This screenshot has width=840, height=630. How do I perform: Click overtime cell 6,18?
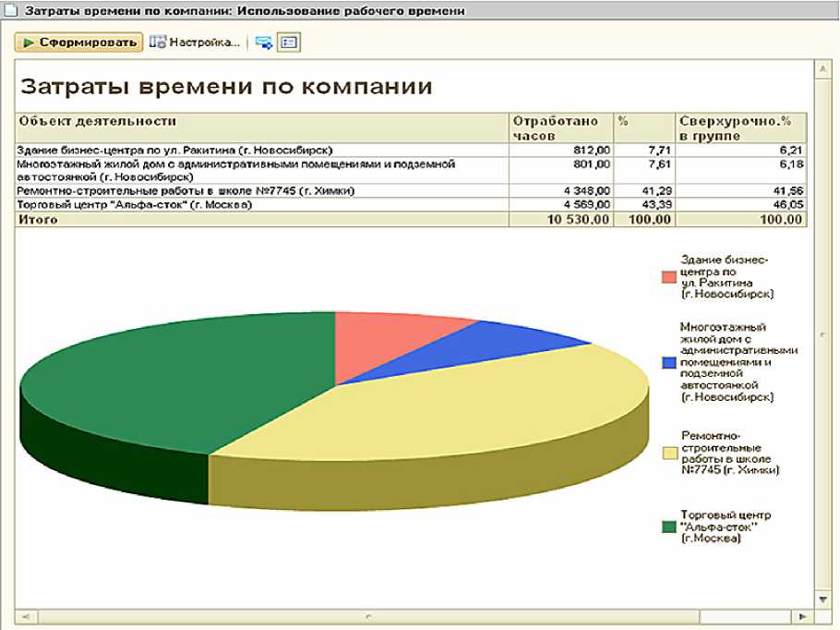click(791, 164)
